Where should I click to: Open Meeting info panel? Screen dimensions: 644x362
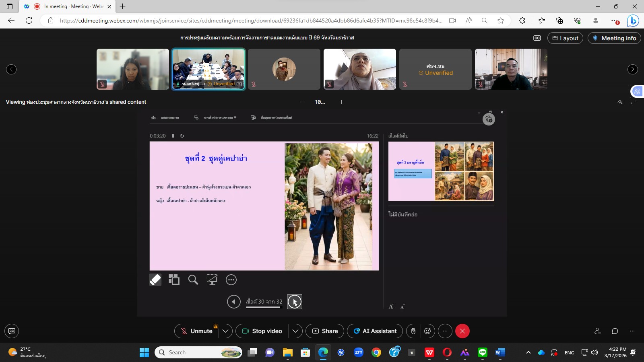point(614,38)
